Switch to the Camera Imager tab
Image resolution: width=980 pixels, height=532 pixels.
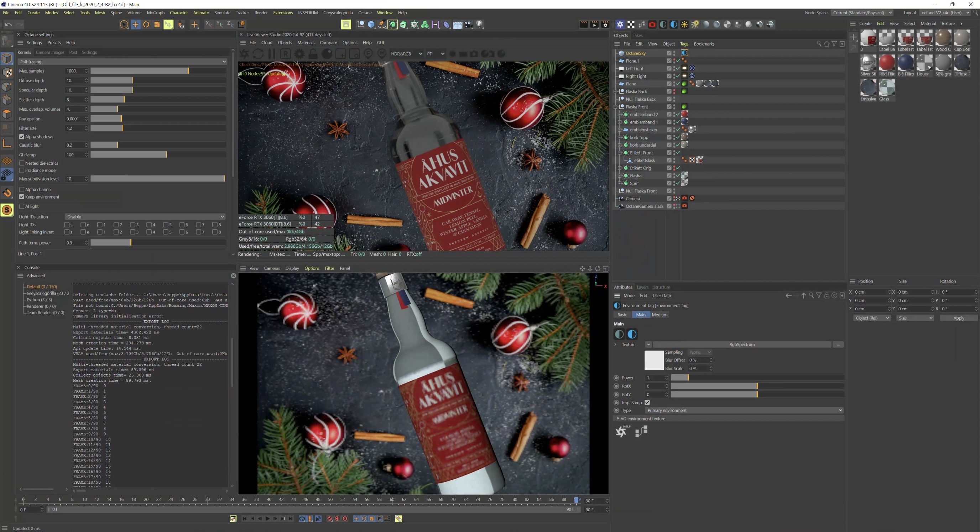[x=50, y=52]
